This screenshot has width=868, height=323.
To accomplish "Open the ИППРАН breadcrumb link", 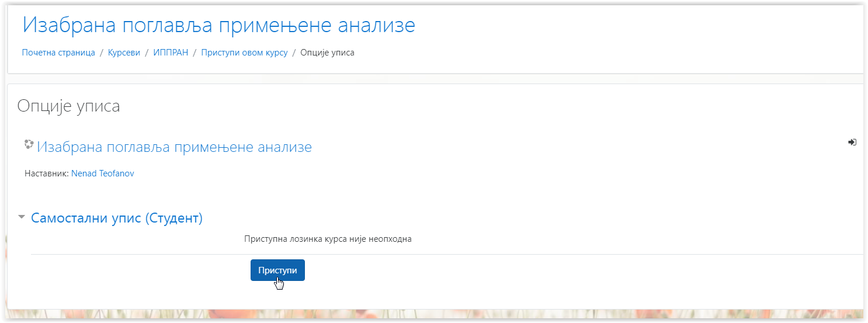I will [x=171, y=53].
